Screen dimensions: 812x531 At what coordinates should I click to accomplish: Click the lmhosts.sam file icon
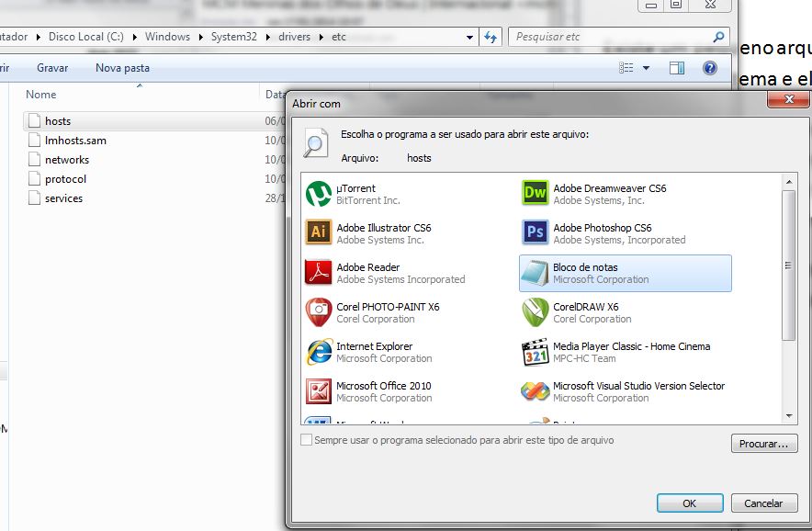34,140
